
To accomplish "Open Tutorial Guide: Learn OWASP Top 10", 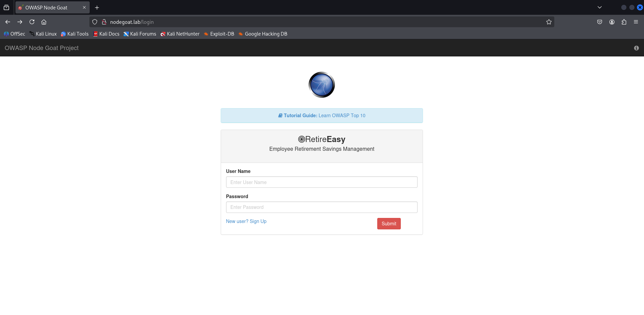I will pyautogui.click(x=322, y=116).
